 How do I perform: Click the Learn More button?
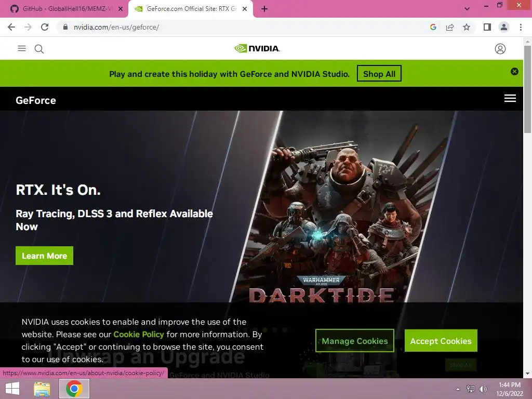[45, 256]
